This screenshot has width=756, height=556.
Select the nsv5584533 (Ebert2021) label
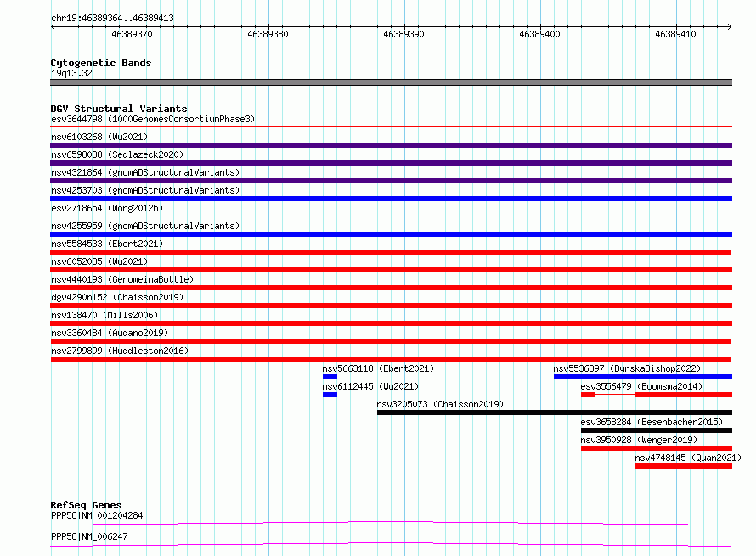[x=107, y=244]
